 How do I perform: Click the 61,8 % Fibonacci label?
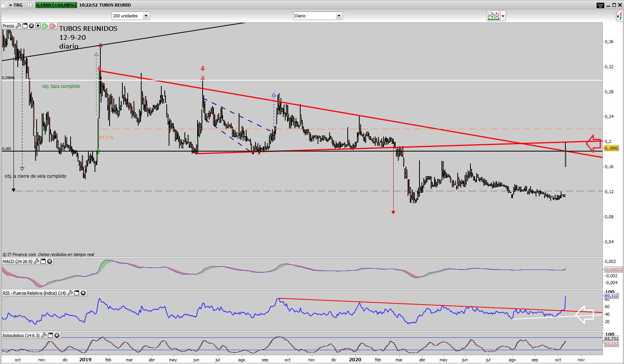(107, 138)
